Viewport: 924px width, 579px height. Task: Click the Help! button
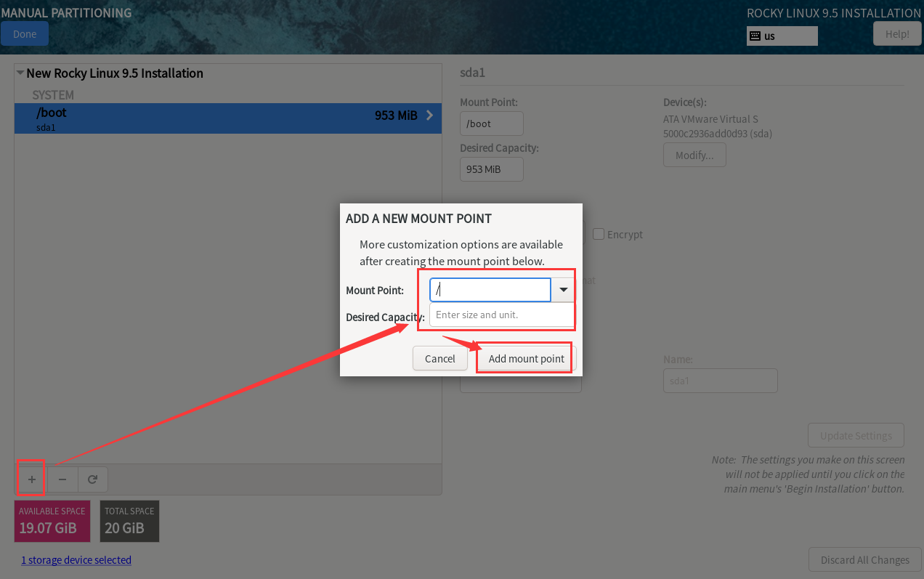tap(897, 34)
